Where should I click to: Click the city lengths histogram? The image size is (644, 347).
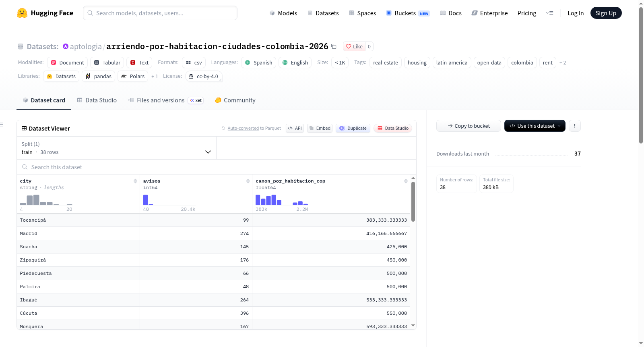pyautogui.click(x=46, y=199)
